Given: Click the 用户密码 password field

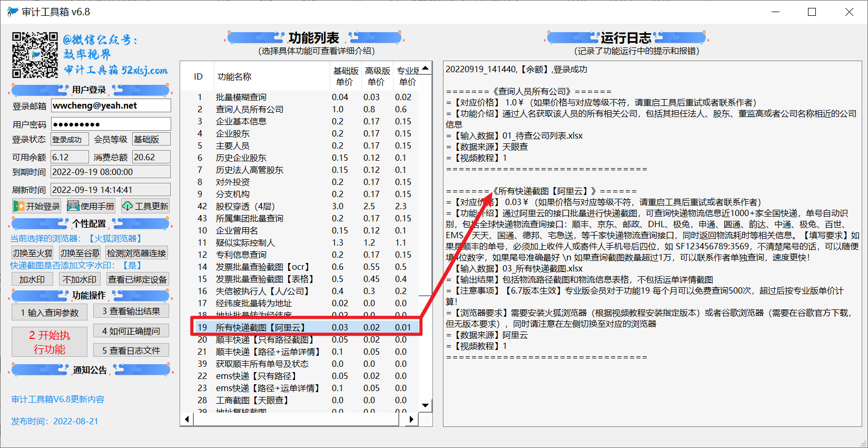Looking at the screenshot, I should click(x=111, y=124).
